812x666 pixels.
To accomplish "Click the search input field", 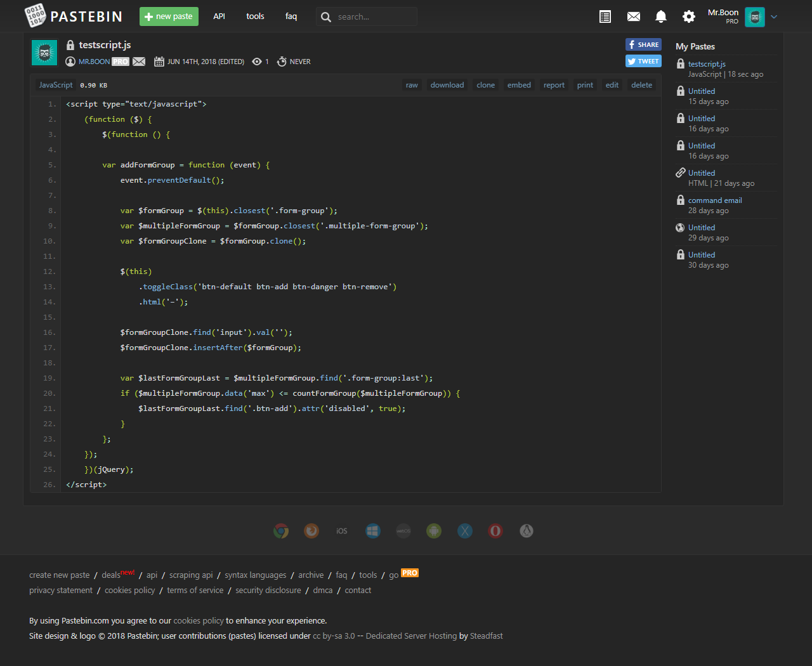I will 374,16.
